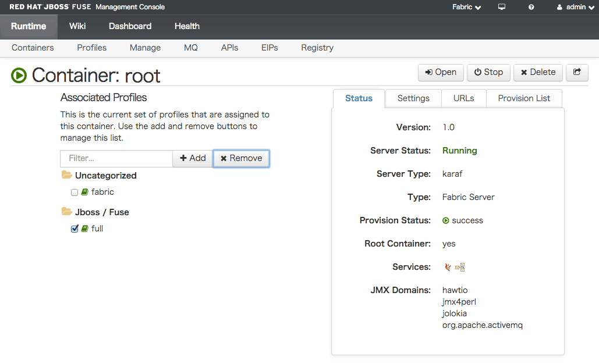Check the fabric profile checkbox
The height and width of the screenshot is (364, 599).
point(75,192)
